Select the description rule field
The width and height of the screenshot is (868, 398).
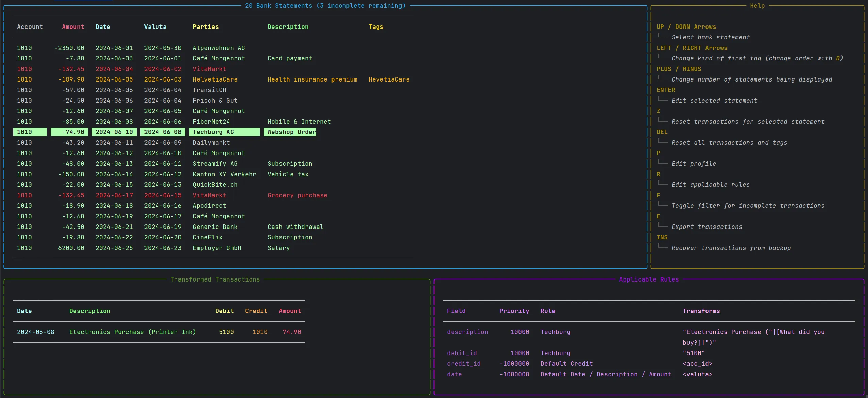467,332
